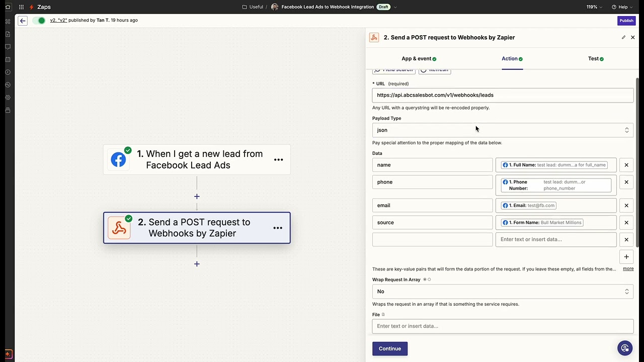Switch to the App & event tab

pos(419,59)
